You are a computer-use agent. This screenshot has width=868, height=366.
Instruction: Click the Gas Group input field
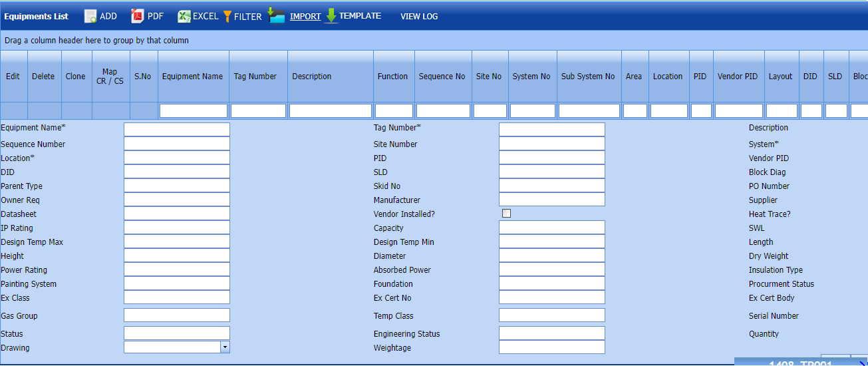176,315
